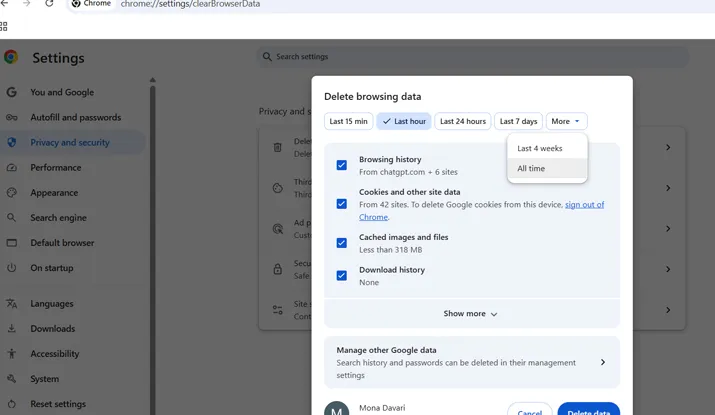
Task: Click the Autofill and passwords key icon
Action: (12, 117)
